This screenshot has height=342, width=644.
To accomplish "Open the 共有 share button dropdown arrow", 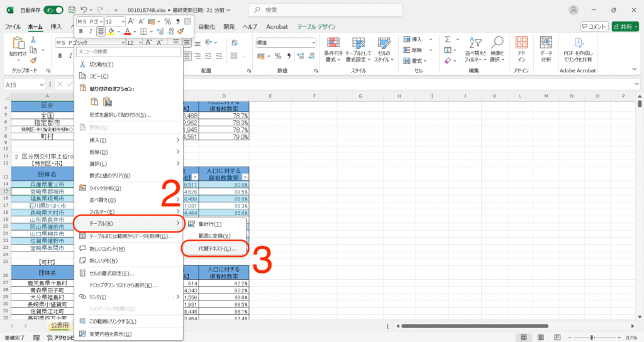I will coord(636,26).
